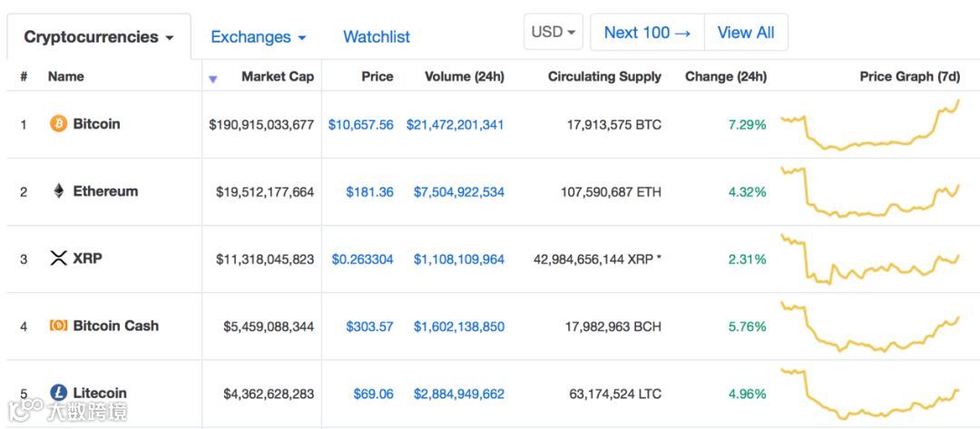Image resolution: width=980 pixels, height=429 pixels.
Task: Open the XRP 7d price graph
Action: (x=870, y=259)
